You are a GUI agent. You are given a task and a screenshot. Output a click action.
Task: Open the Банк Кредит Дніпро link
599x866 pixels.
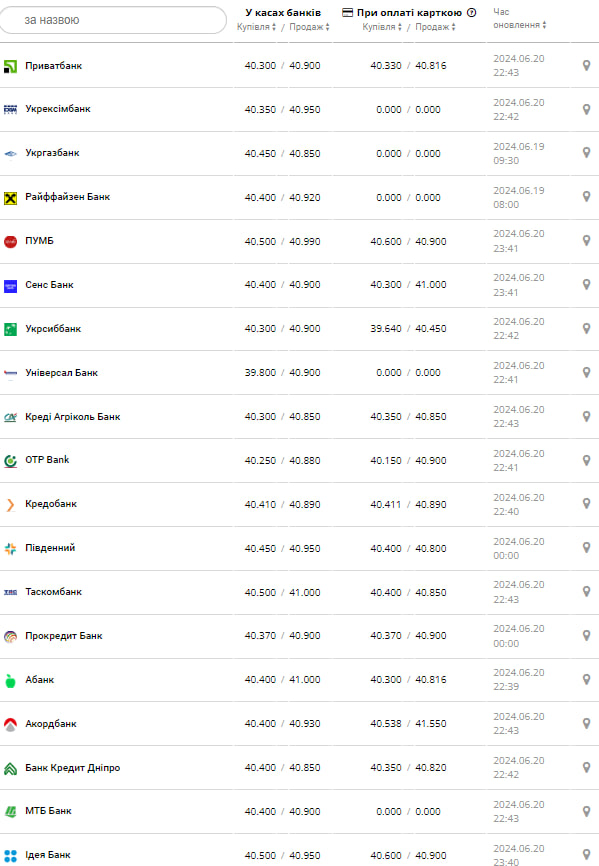pos(72,768)
